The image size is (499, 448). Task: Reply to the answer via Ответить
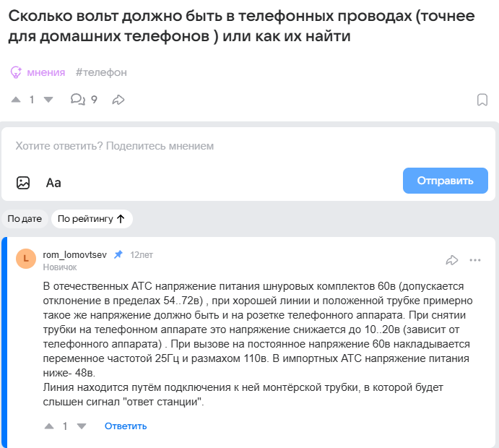[x=126, y=426]
